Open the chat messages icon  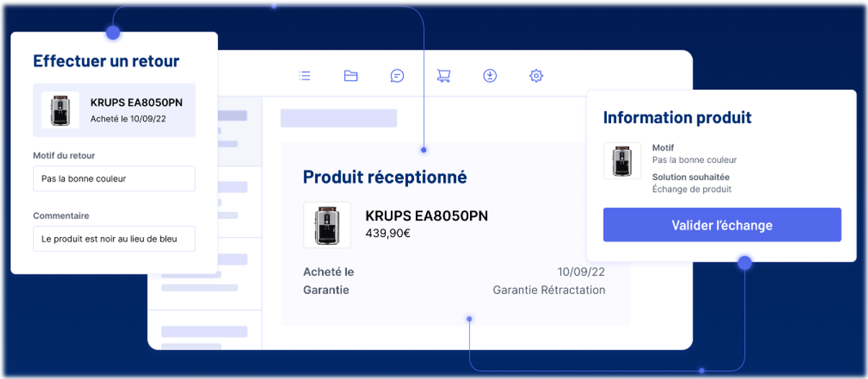pos(397,76)
